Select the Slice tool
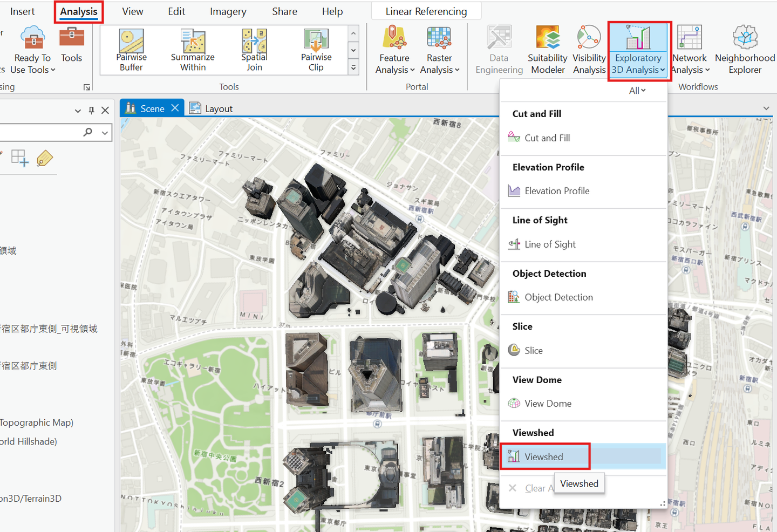Screen dimensions: 777x532 584,350
